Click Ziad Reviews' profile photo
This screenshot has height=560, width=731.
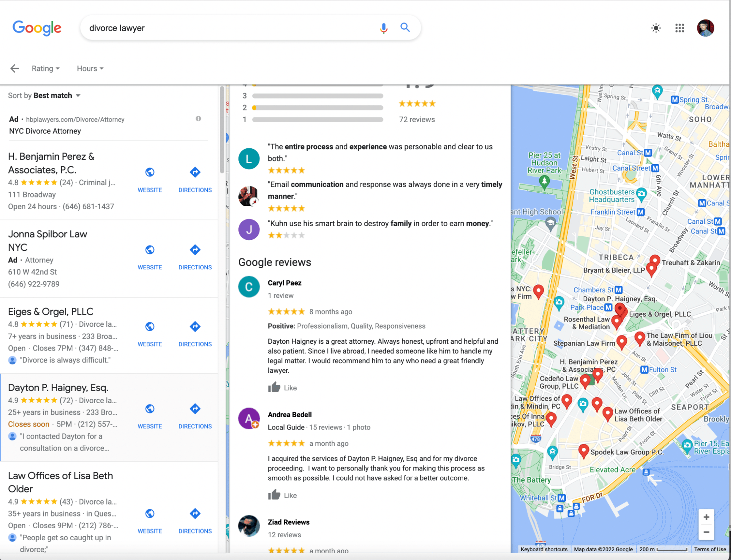pyautogui.click(x=249, y=526)
